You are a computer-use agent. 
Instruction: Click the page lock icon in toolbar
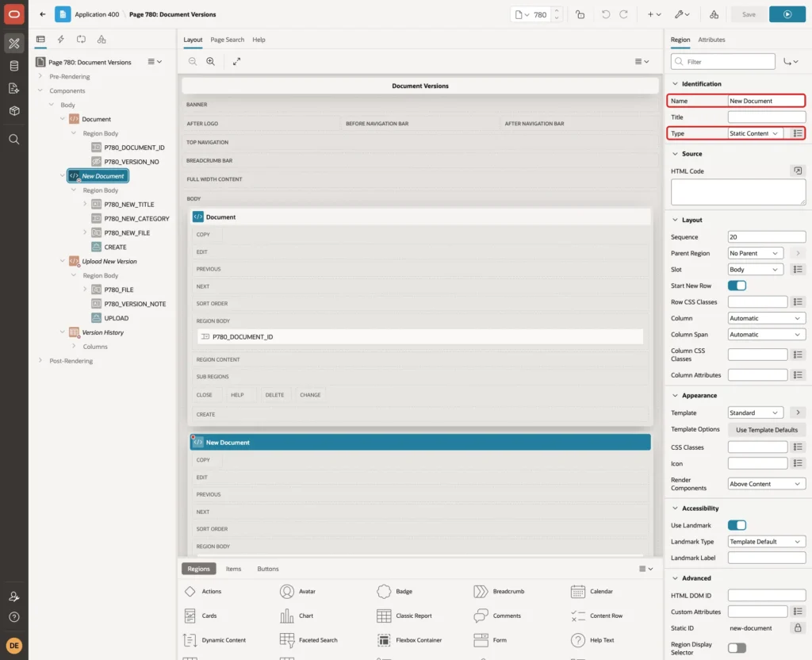(x=580, y=14)
